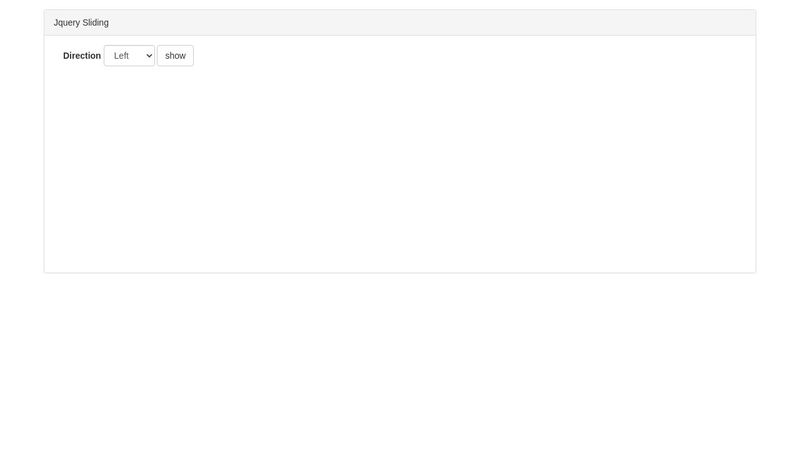Screen dimensions: 800x450
Task: Click the bold Direction label
Action: [x=82, y=56]
